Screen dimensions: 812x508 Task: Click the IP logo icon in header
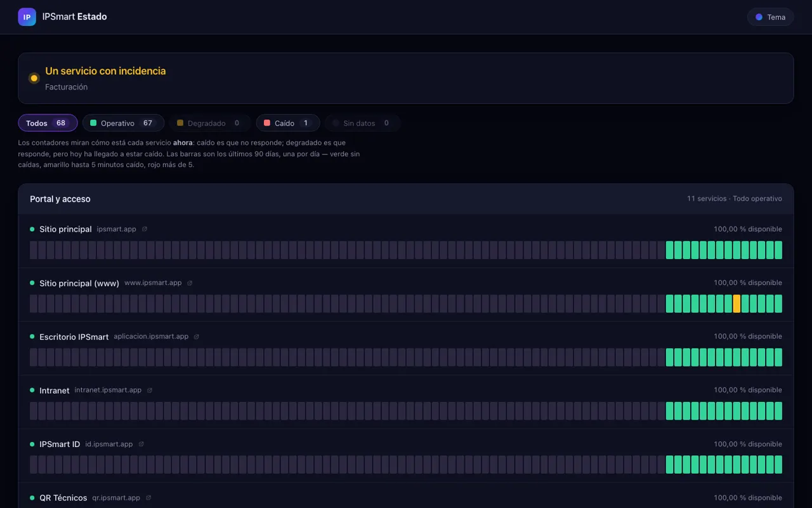coord(27,17)
